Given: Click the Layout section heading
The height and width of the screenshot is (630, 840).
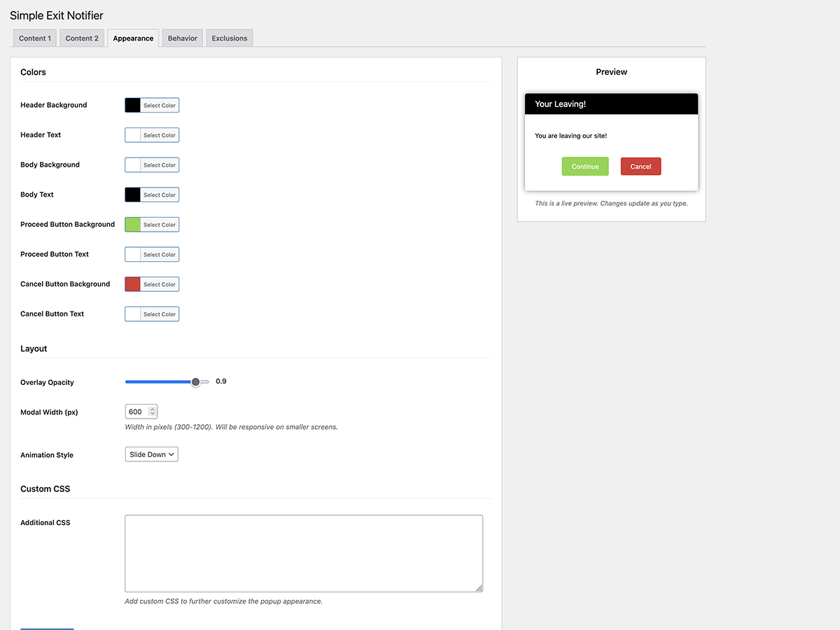Looking at the screenshot, I should coord(34,349).
